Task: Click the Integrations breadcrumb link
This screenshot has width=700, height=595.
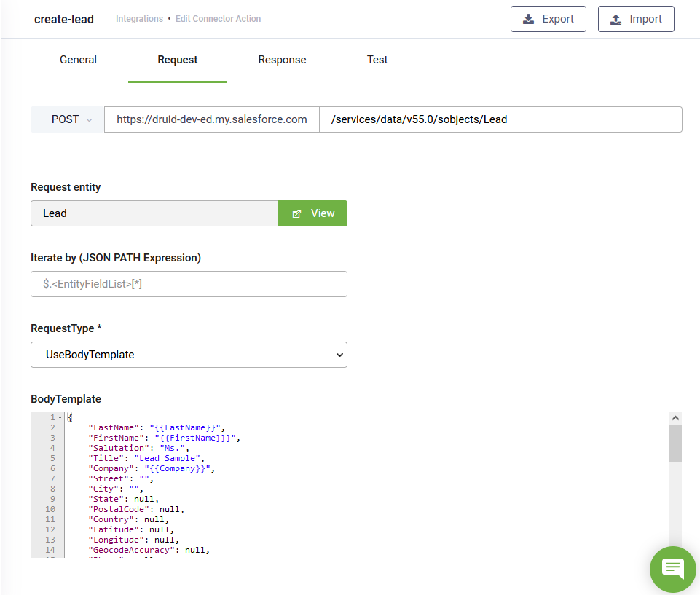Action: pyautogui.click(x=140, y=19)
